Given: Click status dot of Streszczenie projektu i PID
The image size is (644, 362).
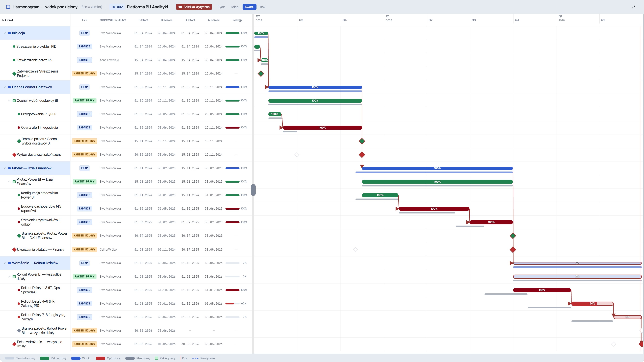Looking at the screenshot, I should [x=14, y=46].
